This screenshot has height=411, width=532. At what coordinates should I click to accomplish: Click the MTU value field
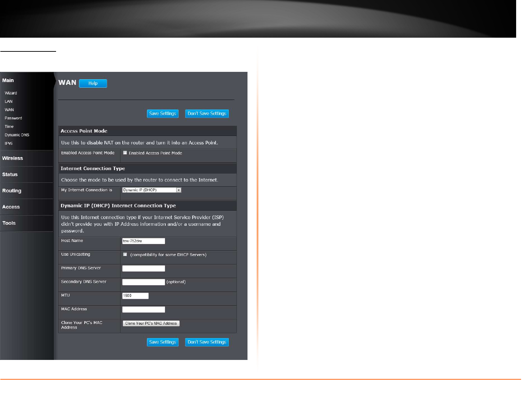tap(135, 296)
